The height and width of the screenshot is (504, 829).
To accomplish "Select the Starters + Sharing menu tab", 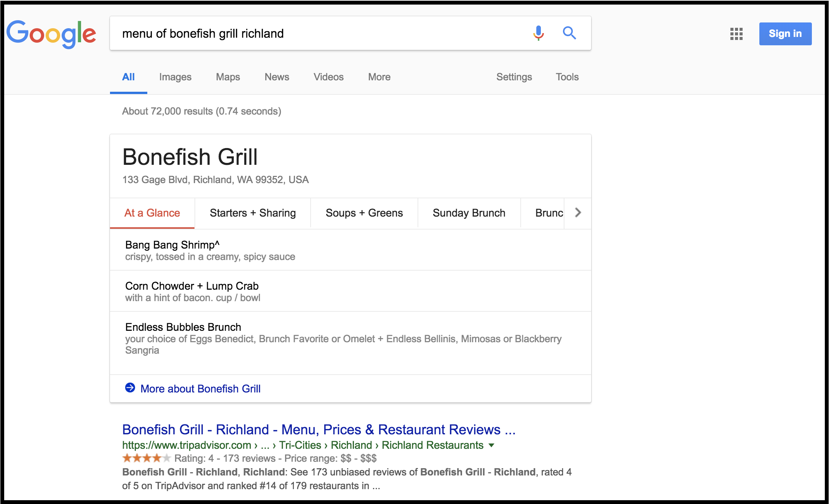I will click(253, 213).
